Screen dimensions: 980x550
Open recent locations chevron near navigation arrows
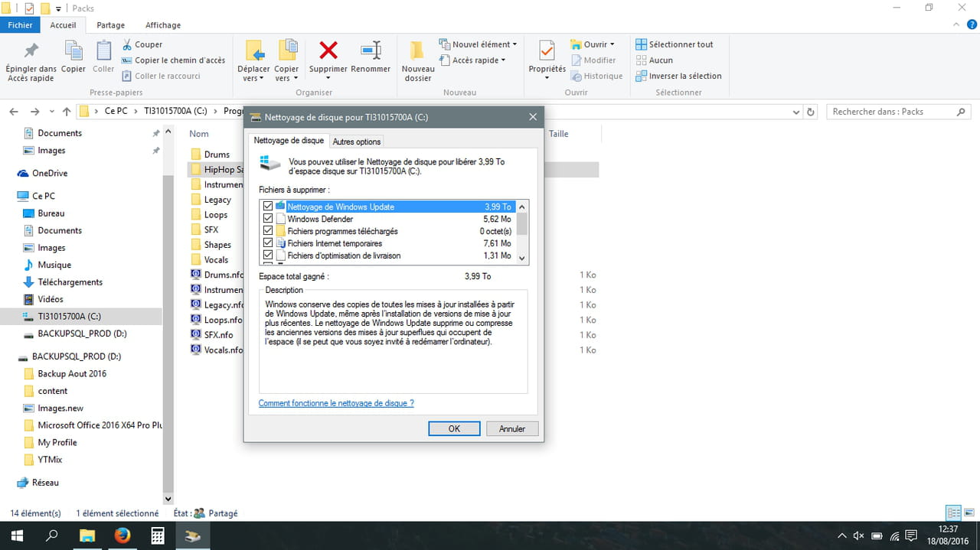51,112
